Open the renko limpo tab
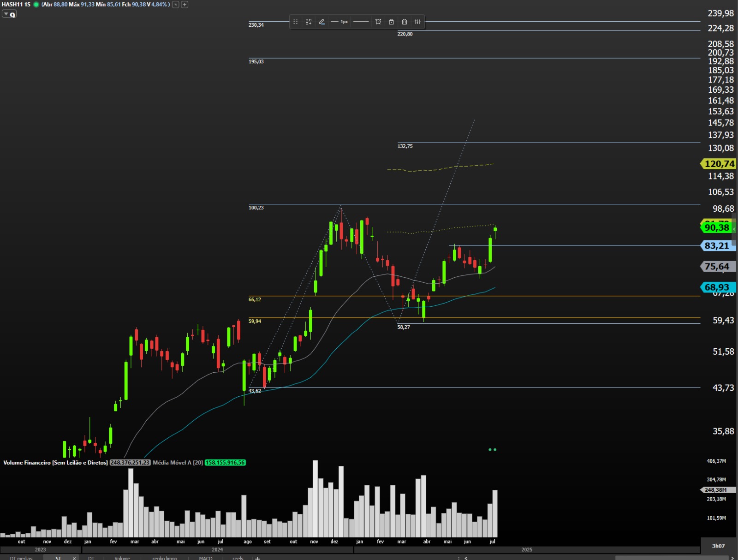This screenshot has width=738, height=560. click(x=165, y=558)
